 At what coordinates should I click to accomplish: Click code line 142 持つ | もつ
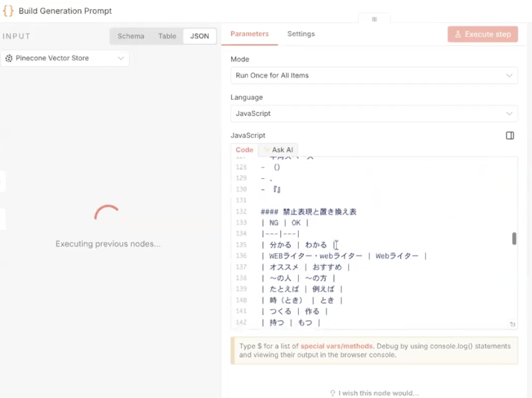click(291, 322)
